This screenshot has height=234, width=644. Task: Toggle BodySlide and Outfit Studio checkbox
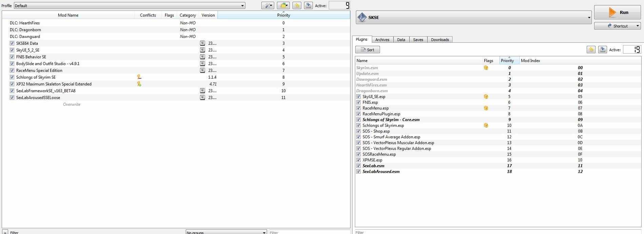tap(12, 63)
